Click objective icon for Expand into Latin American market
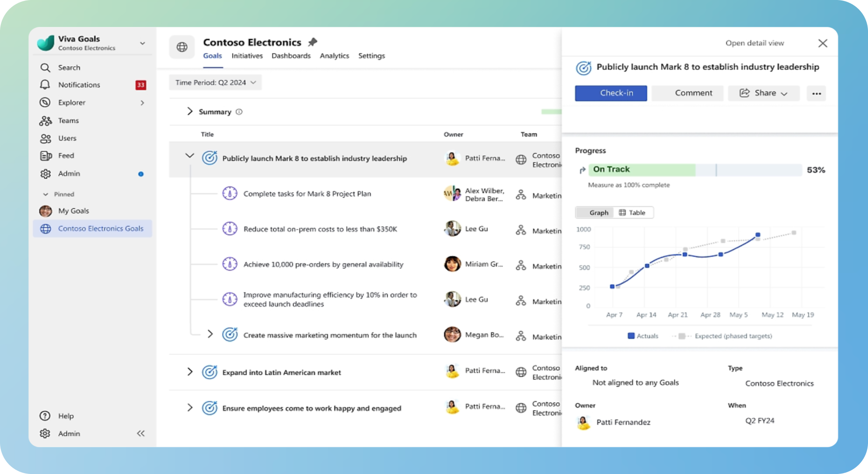This screenshot has width=868, height=474. pyautogui.click(x=210, y=372)
